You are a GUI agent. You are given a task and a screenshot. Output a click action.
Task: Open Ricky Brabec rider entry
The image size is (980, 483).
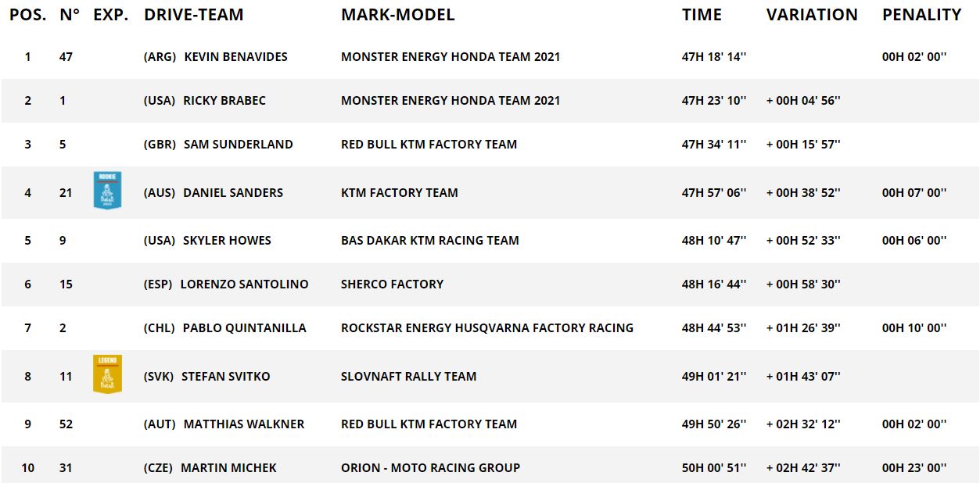click(x=224, y=101)
